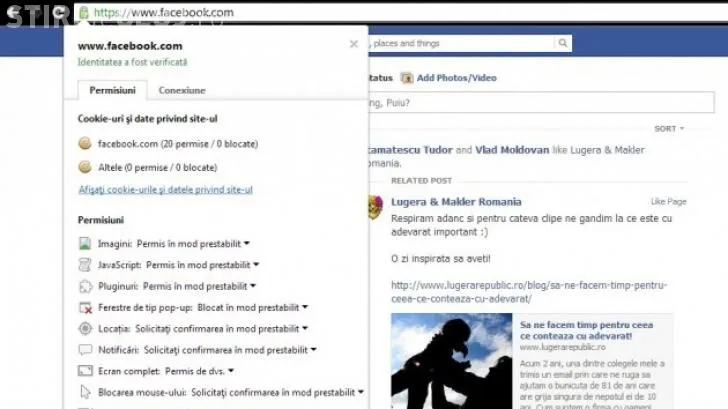Image resolution: width=728 pixels, height=409 pixels.
Task: Click the Notificări speech bubble icon
Action: [x=85, y=351]
